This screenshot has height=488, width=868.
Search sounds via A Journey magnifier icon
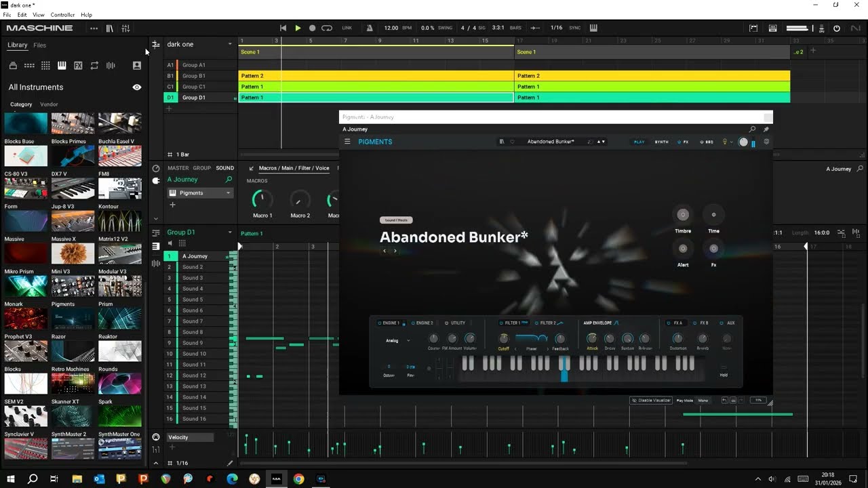coord(229,180)
